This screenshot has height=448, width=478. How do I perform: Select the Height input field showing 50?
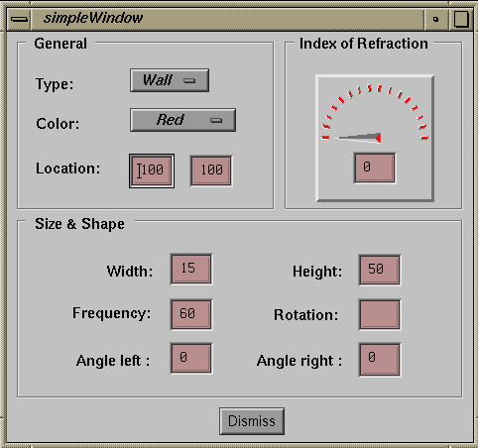[380, 270]
